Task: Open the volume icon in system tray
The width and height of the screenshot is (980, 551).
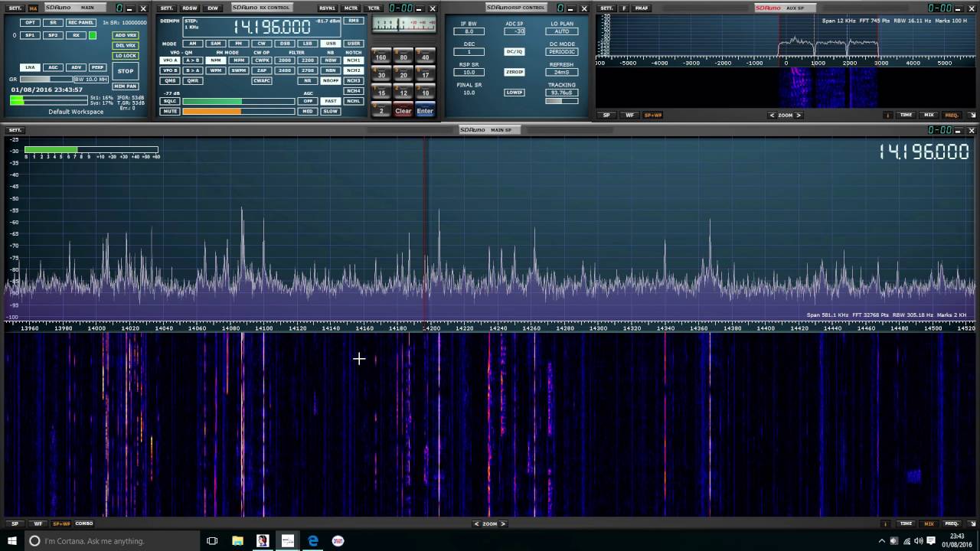Action: point(918,541)
